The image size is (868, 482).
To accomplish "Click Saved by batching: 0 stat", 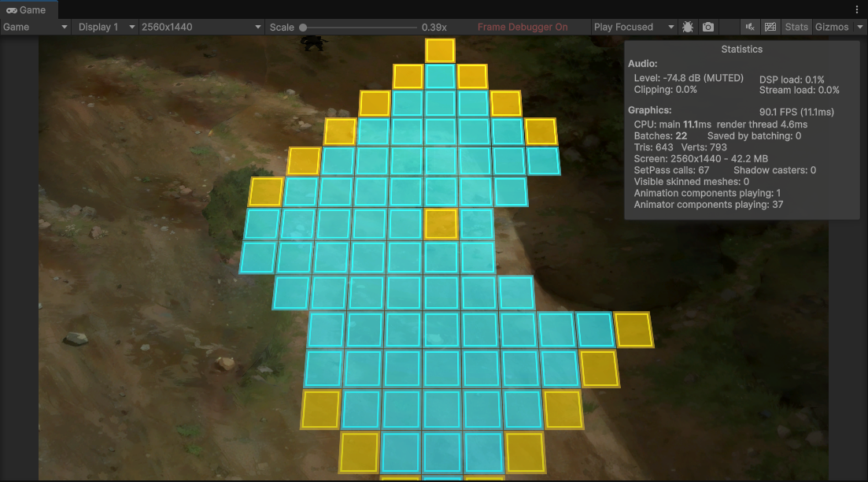I will click(754, 135).
